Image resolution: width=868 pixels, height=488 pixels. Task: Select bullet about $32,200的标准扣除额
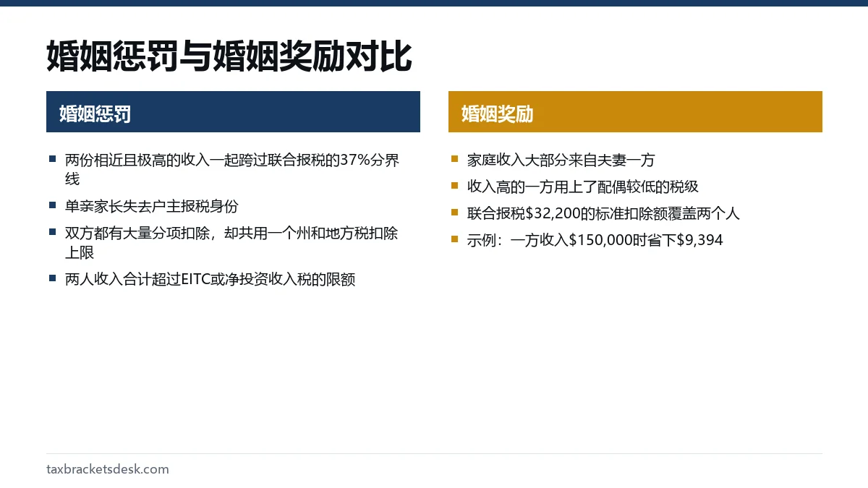click(603, 213)
